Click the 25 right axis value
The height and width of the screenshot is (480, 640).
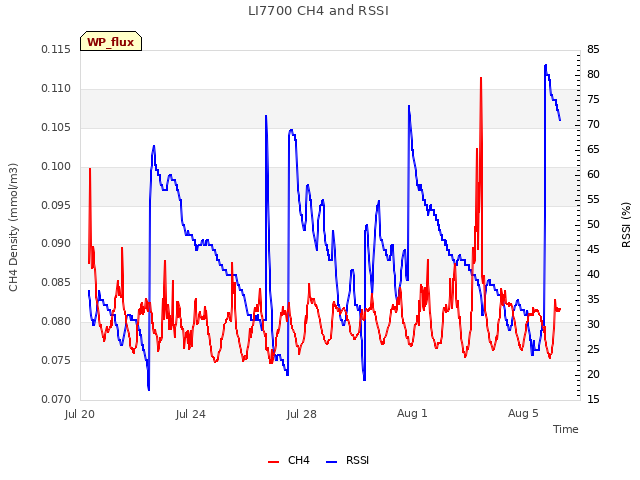(593, 349)
